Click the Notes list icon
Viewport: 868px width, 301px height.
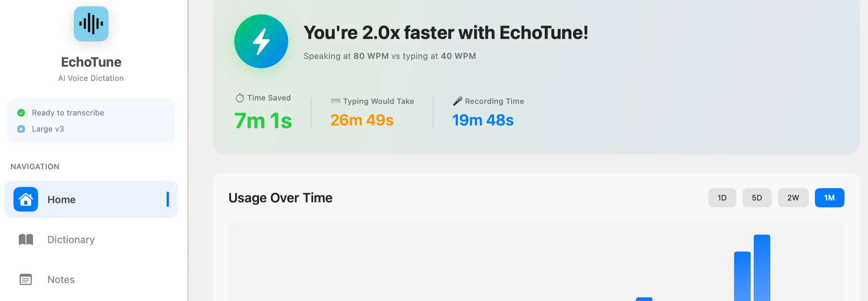[x=26, y=279]
